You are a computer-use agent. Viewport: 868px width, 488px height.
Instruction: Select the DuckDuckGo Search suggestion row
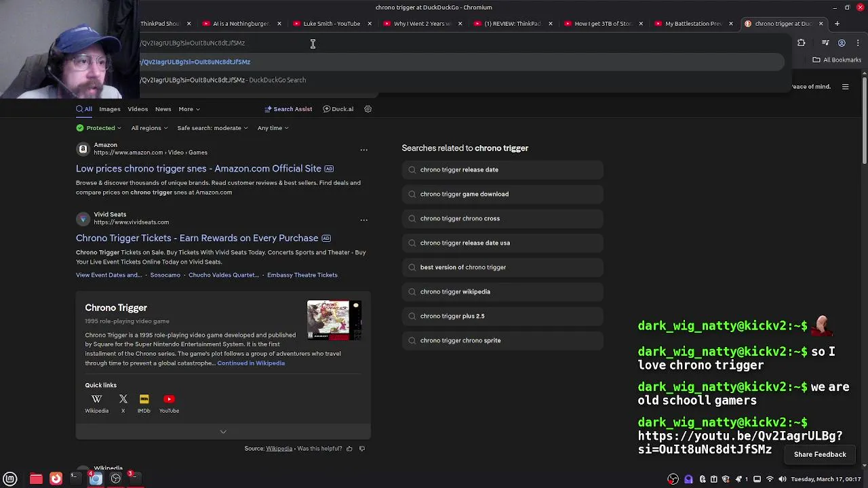pos(461,80)
